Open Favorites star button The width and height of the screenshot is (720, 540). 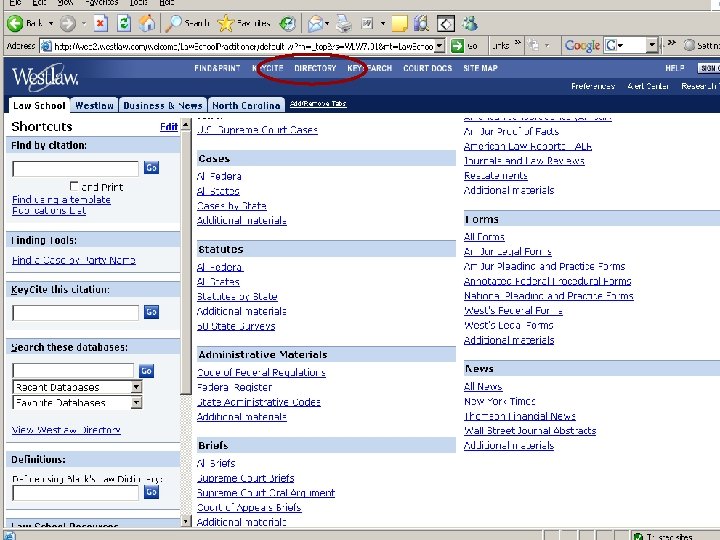click(x=243, y=23)
